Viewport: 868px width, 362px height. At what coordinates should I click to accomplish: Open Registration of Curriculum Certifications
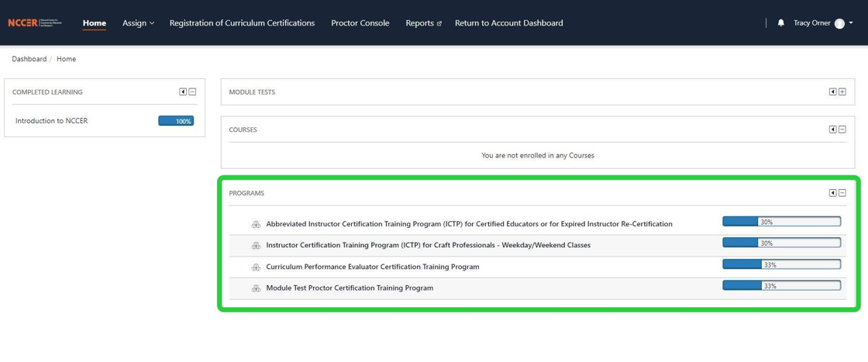(x=242, y=23)
